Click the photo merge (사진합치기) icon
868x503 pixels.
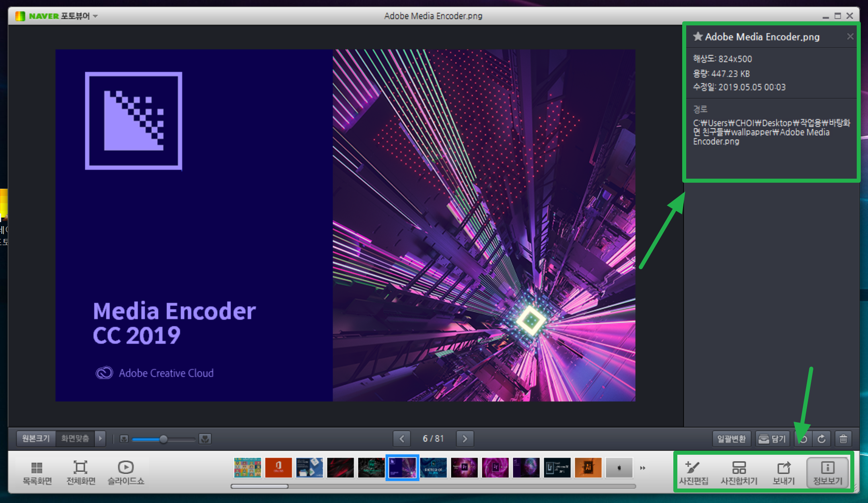738,472
